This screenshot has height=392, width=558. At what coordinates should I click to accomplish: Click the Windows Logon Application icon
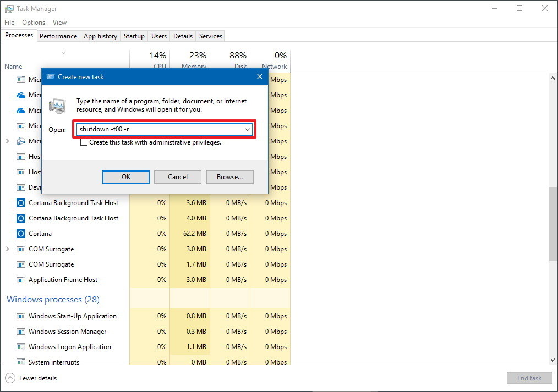(x=21, y=347)
